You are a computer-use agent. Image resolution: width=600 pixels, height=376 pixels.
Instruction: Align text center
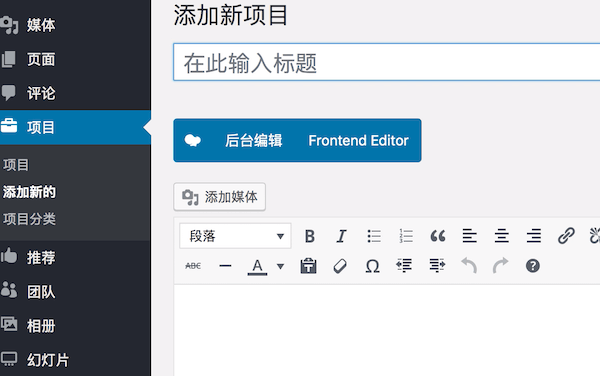pos(502,236)
